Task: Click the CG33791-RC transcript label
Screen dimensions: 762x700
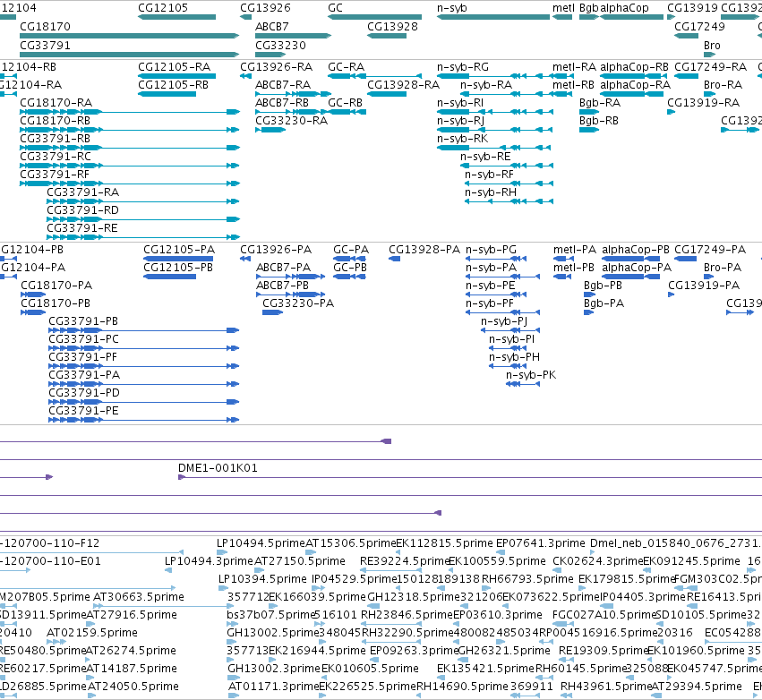Action: point(56,157)
